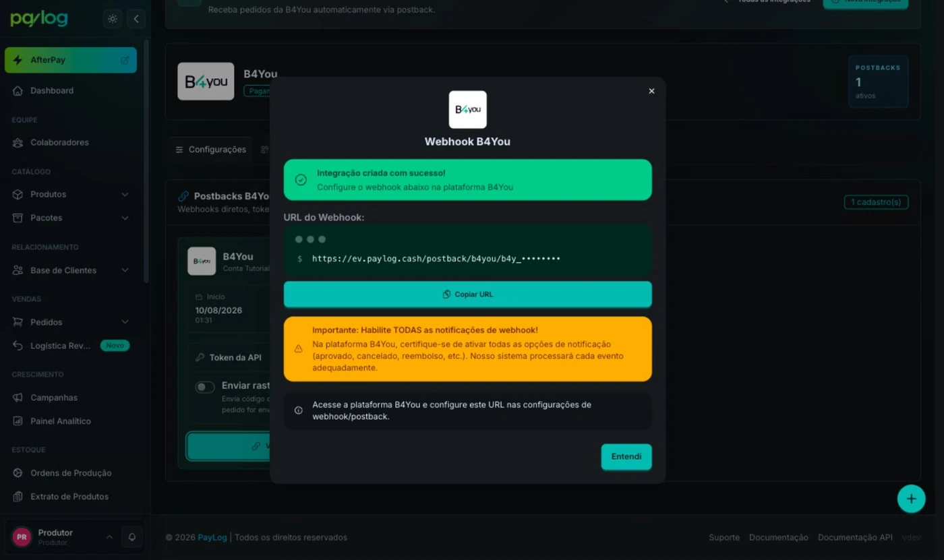Open the Suporte footer link

pos(724,538)
